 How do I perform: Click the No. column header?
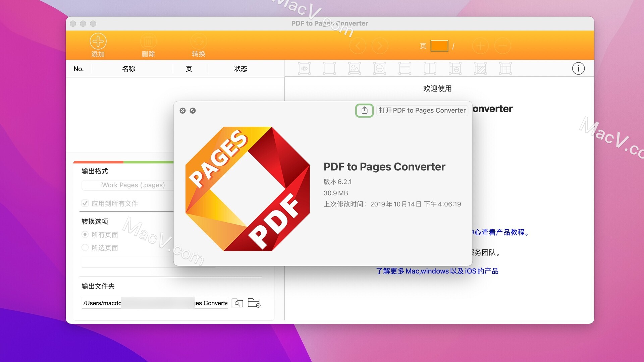(x=78, y=69)
